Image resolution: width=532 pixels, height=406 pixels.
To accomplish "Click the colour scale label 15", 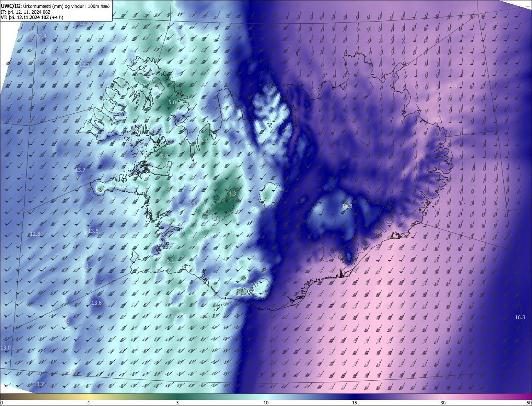I will (x=355, y=403).
